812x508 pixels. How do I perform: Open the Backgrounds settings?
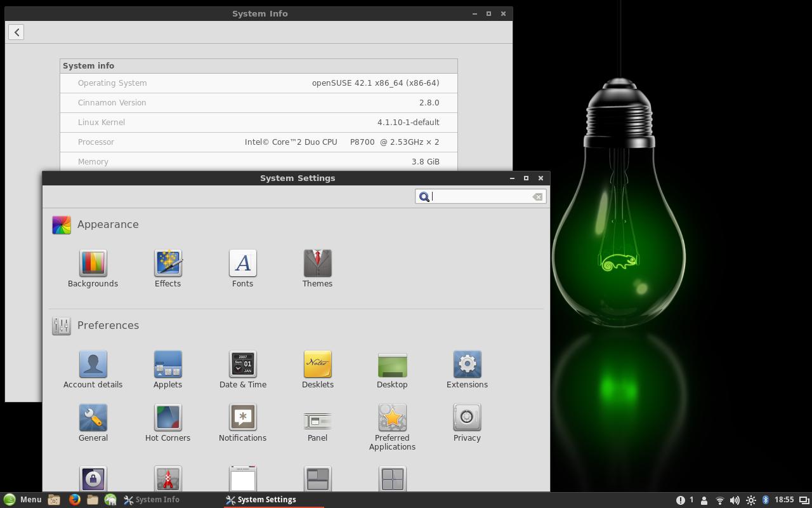[x=93, y=263]
